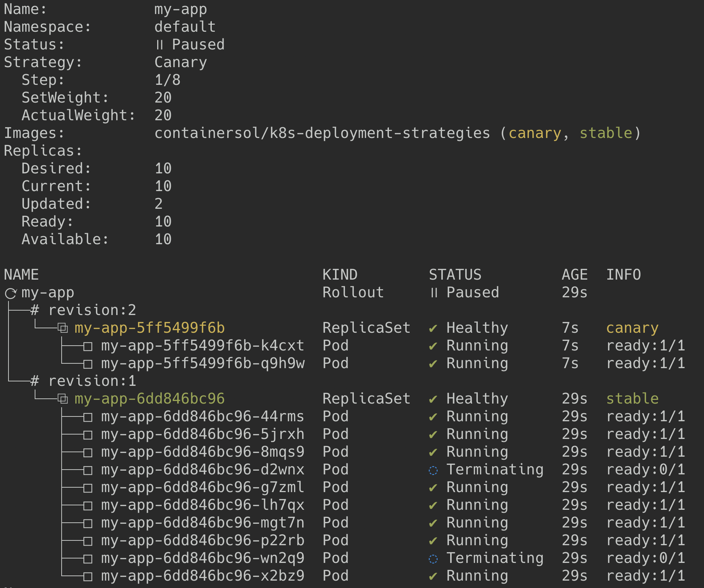Screen dimensions: 704x588
Task: Click the pod box icon for p22rb
Action: point(88,541)
